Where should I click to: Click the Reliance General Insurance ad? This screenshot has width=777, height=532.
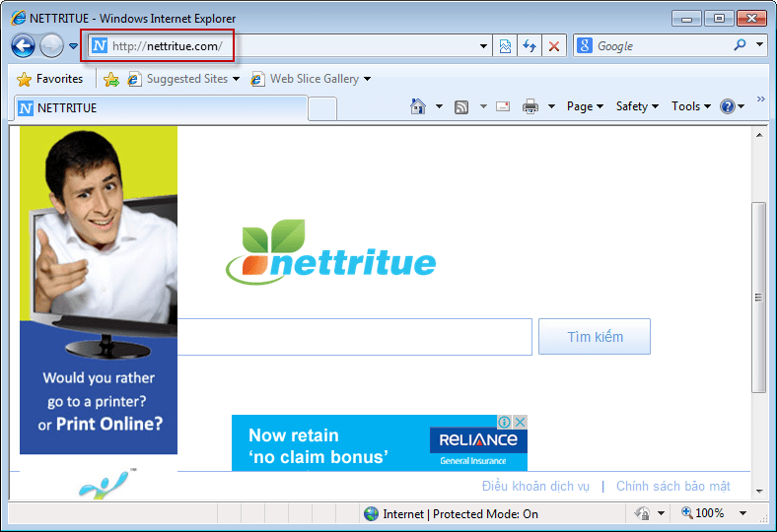coord(380,443)
